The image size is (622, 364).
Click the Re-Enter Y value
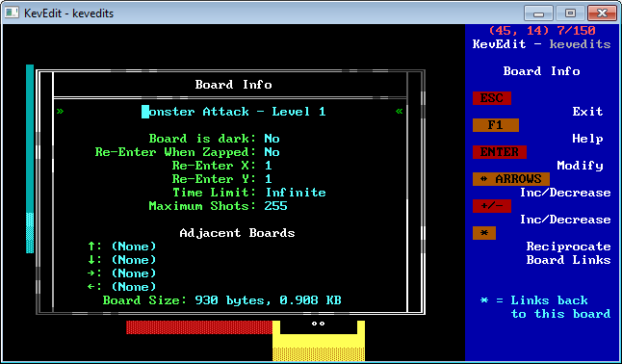269,179
